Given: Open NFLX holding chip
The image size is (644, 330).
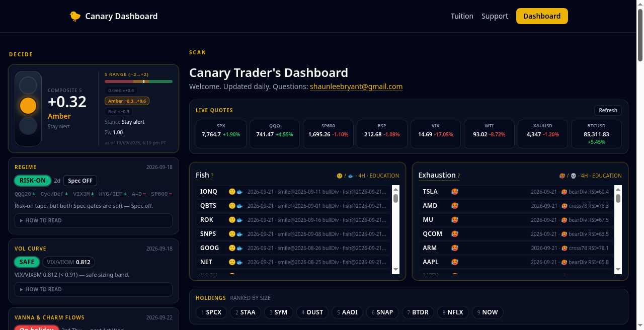Looking at the screenshot, I should pyautogui.click(x=453, y=312).
